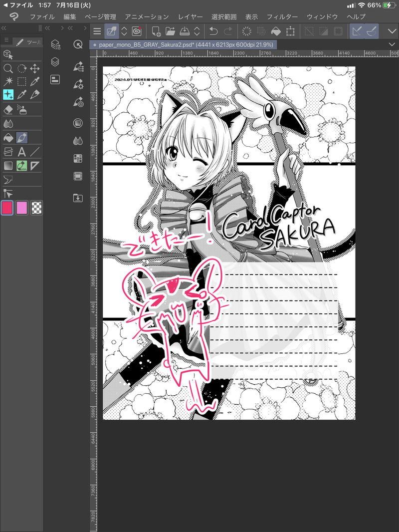Select the Rotate view tool
399x532 pixels.
click(22, 68)
